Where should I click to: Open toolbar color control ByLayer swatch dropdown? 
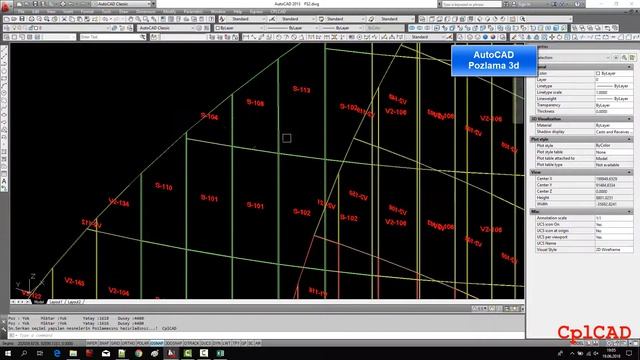point(239,28)
